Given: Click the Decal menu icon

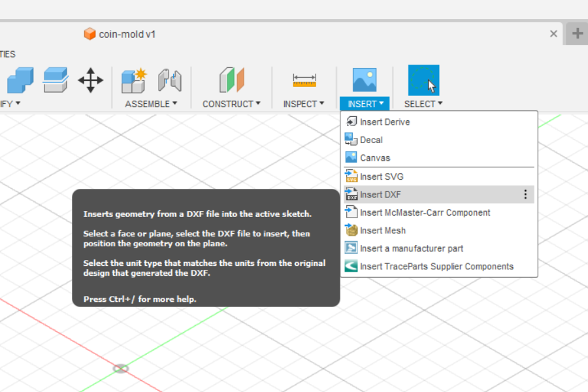Looking at the screenshot, I should (x=351, y=139).
